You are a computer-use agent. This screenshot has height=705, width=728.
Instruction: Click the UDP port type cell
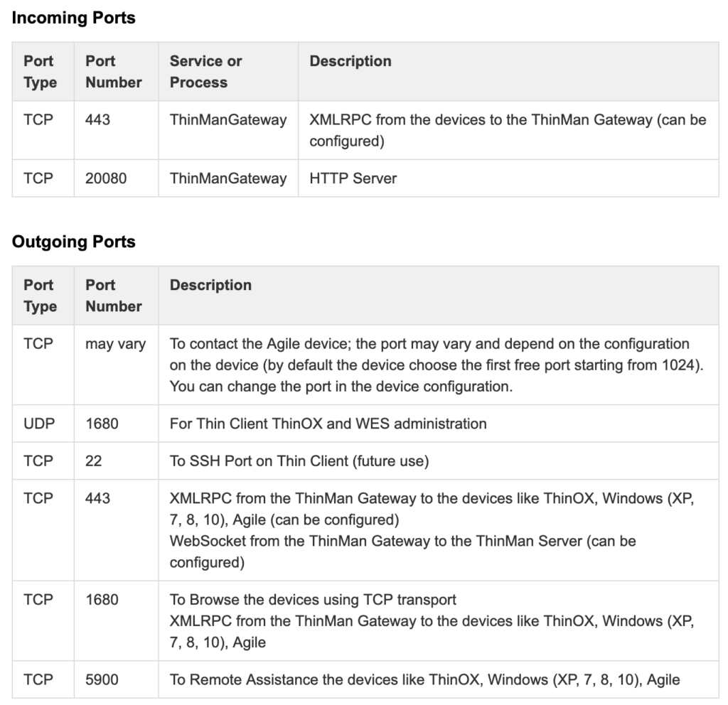click(x=38, y=424)
